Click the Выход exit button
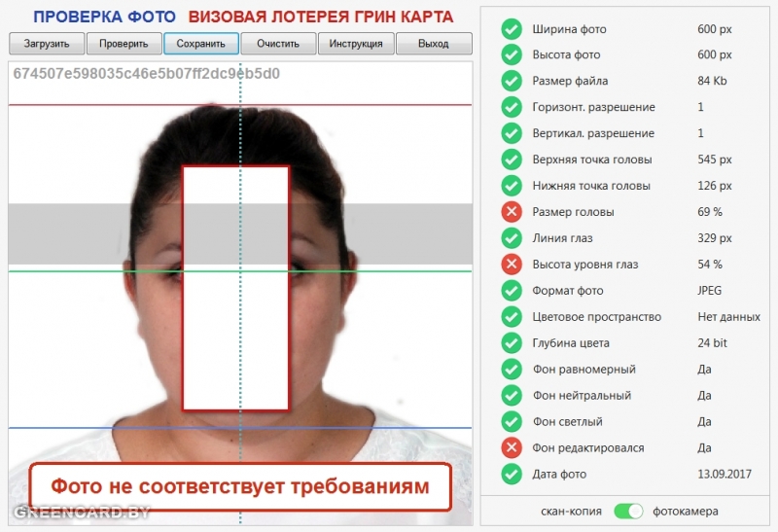778x532 pixels. click(434, 44)
